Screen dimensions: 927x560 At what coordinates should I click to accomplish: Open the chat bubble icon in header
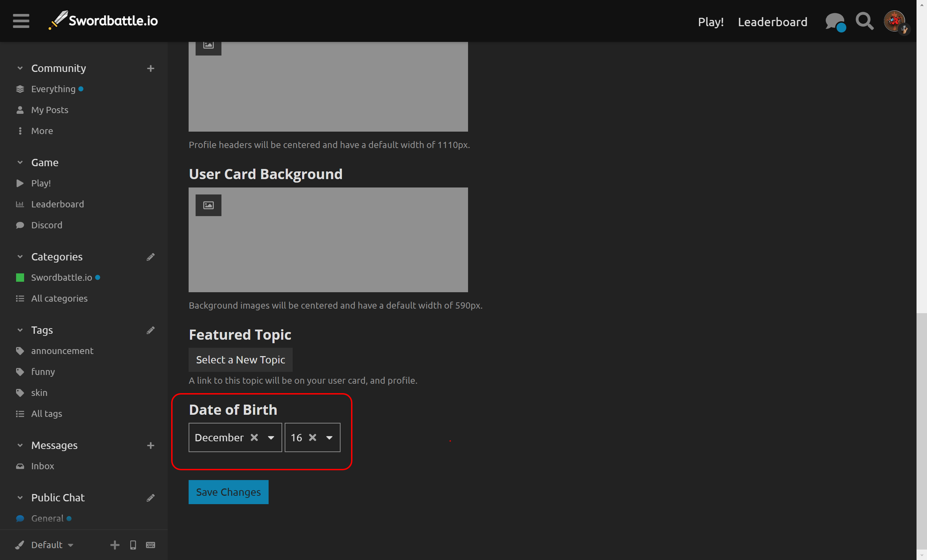[x=835, y=22]
